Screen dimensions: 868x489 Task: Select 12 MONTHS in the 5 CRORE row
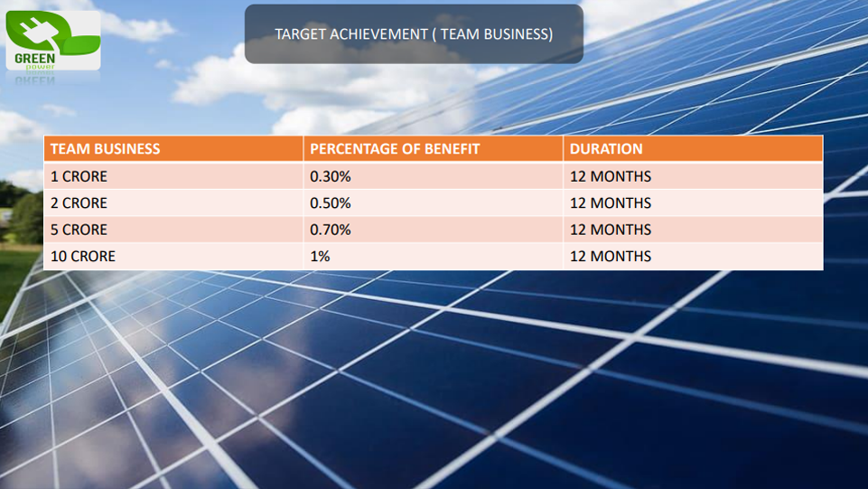pos(611,230)
